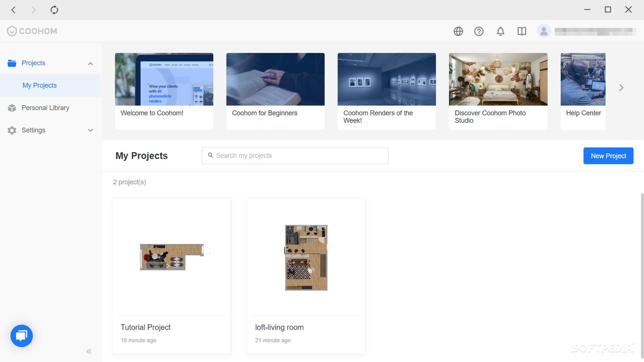The image size is (644, 362).
Task: Click the user avatar icon
Action: point(544,31)
